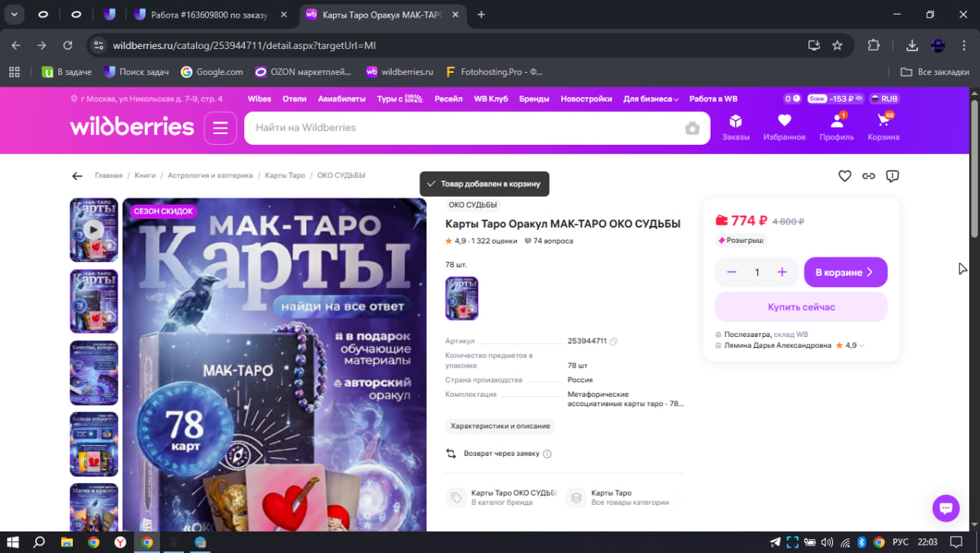
Task: Open Избранное favorites in the header
Action: pyautogui.click(x=784, y=127)
